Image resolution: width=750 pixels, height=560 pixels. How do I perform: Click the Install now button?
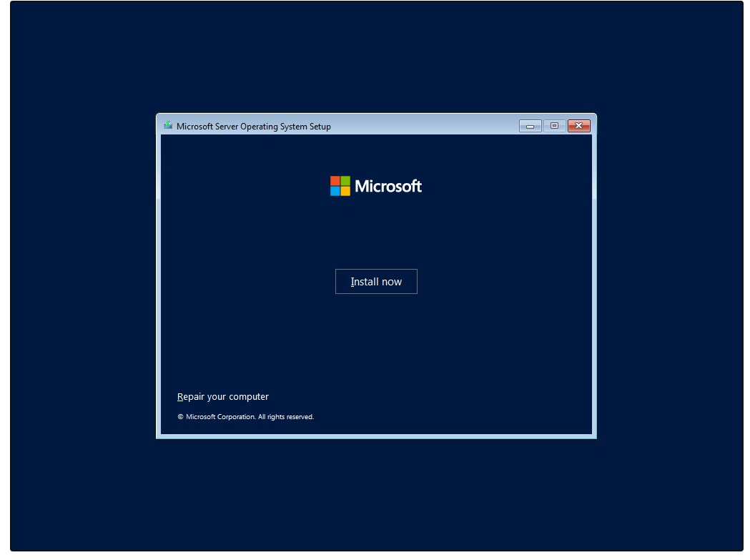376,282
